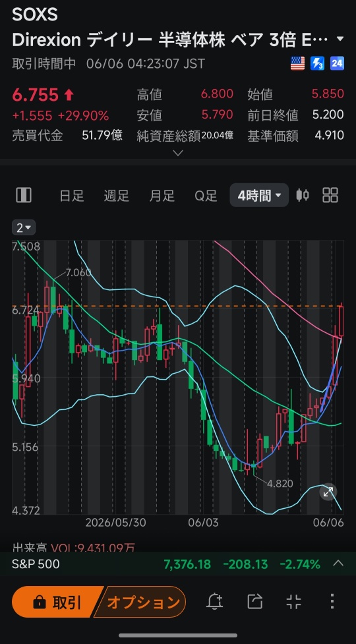This screenshot has width=356, height=644.
Task: Tap the 売買代金 value 51.79億
Action: tap(102, 135)
